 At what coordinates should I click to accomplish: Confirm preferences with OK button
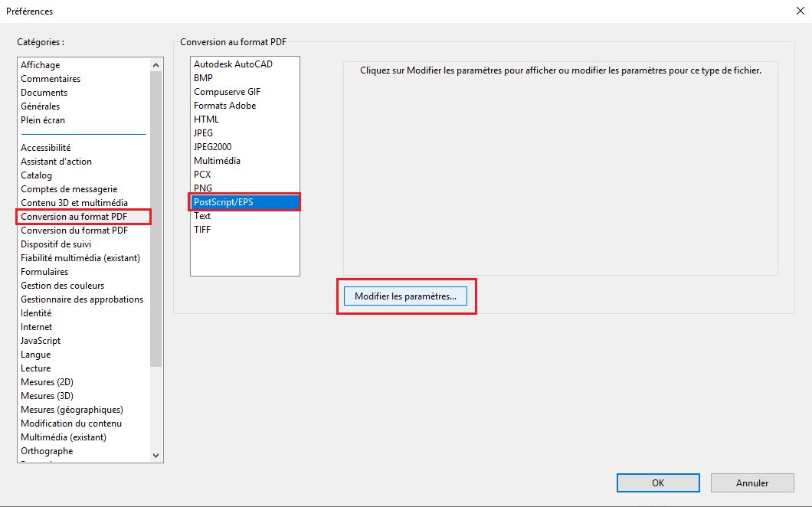[658, 482]
